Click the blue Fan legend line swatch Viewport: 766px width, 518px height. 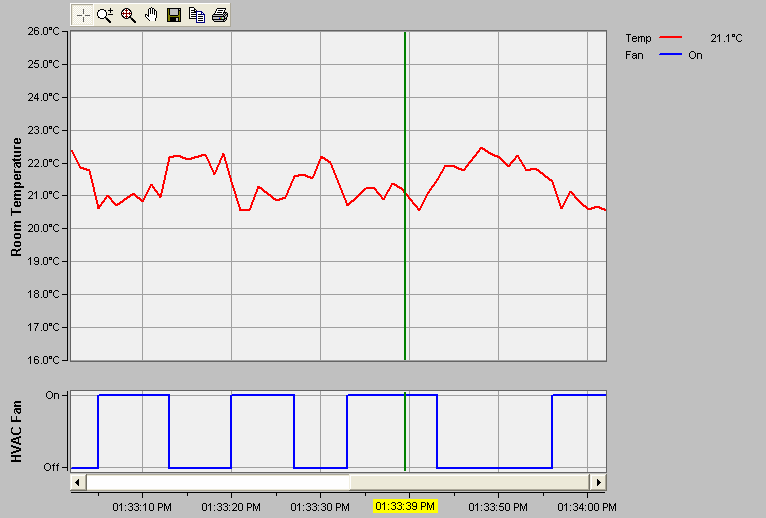[670, 55]
